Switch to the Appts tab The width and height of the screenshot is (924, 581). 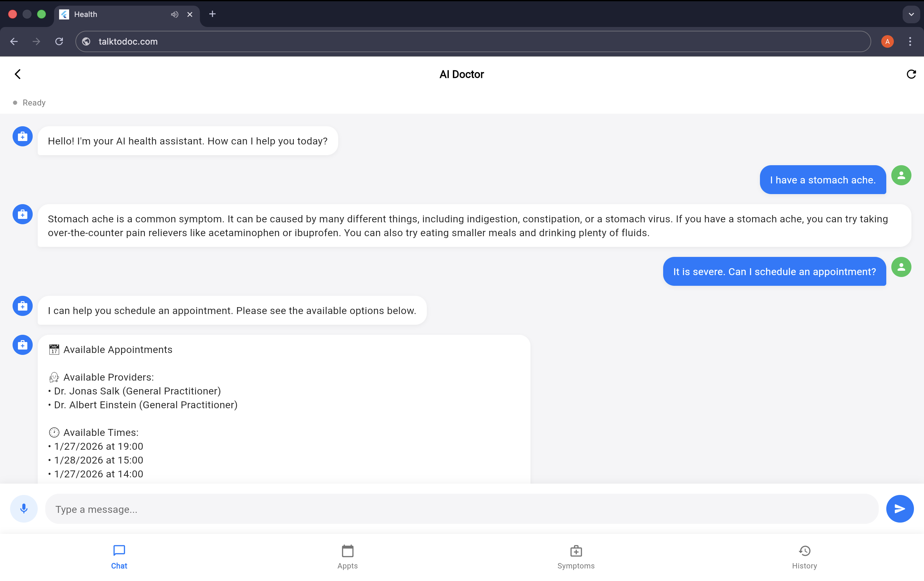coord(347,557)
